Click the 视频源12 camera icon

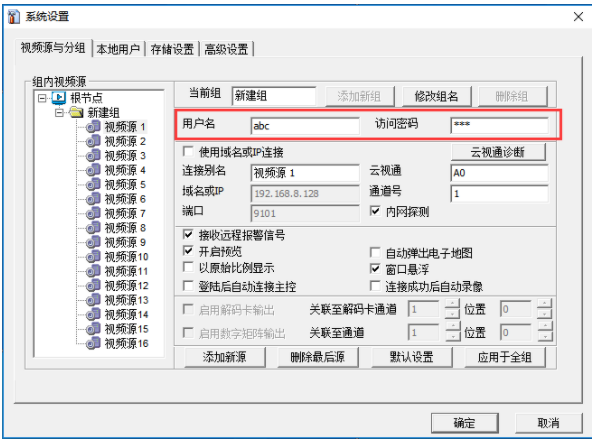click(x=93, y=286)
